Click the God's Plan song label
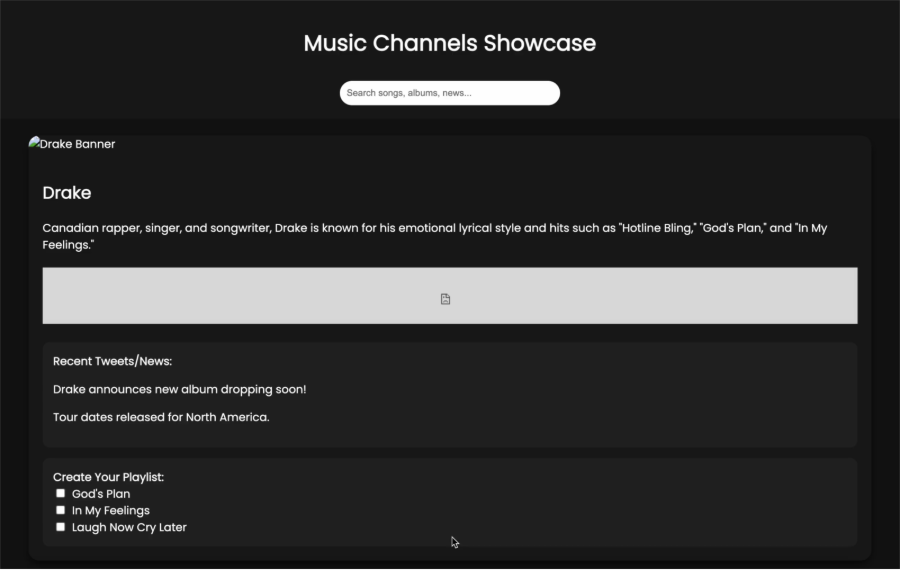 click(x=101, y=494)
